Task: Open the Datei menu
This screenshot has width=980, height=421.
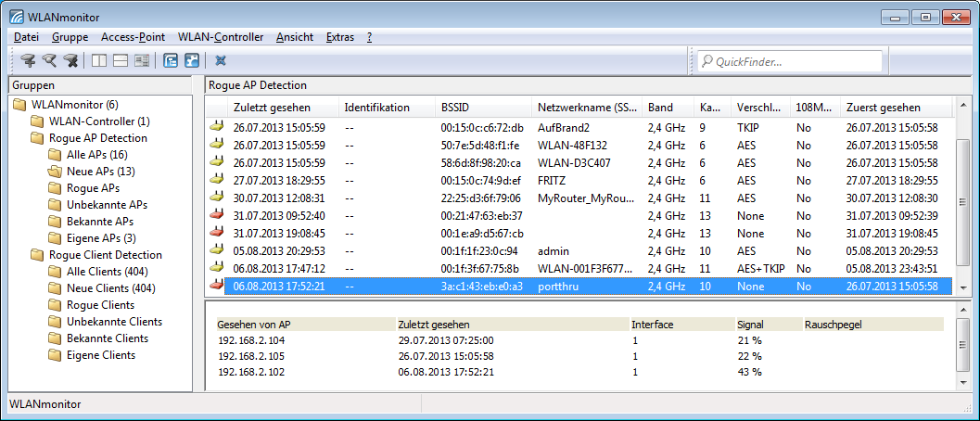Action: point(26,37)
